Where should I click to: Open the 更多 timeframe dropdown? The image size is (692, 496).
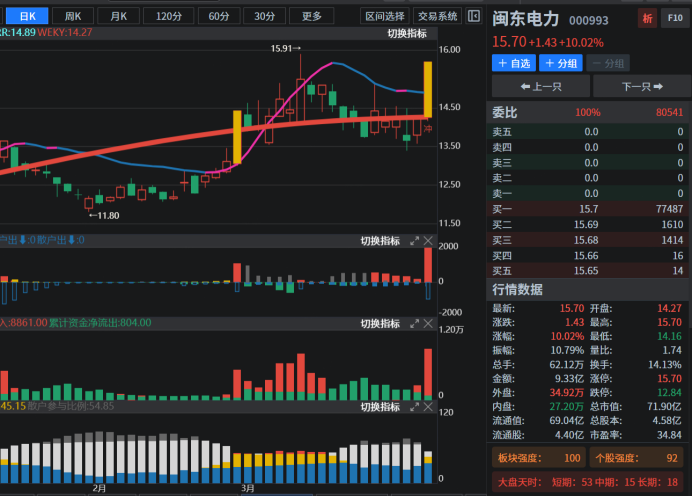pos(312,16)
